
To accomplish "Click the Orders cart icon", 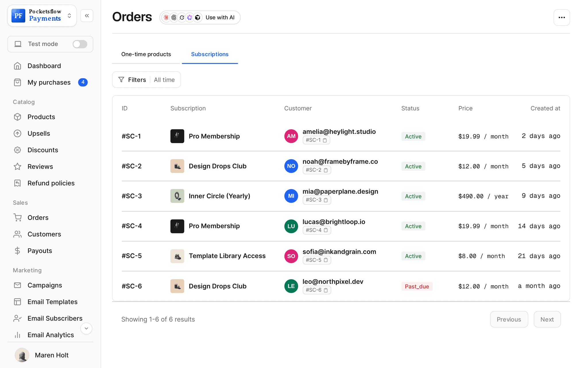I will 18,218.
